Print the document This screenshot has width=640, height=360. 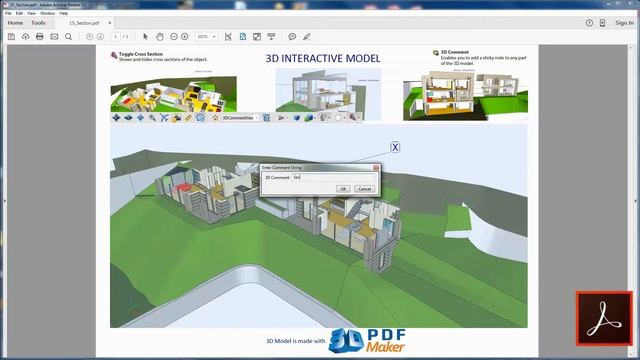40,36
